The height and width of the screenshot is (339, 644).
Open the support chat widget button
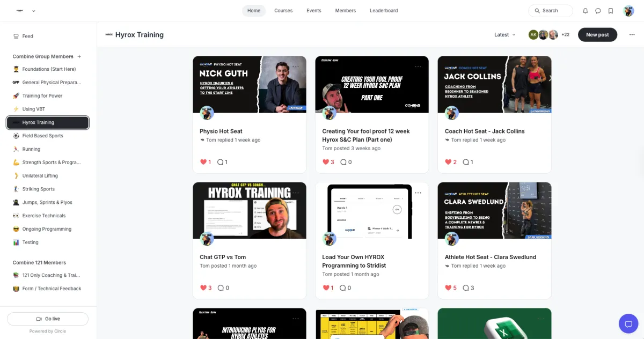(x=628, y=323)
